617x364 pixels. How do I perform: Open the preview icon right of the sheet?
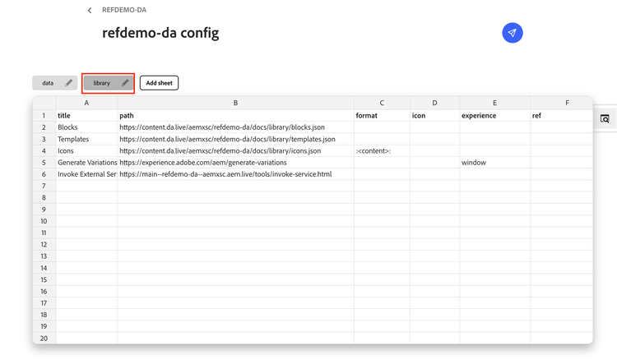click(x=605, y=119)
